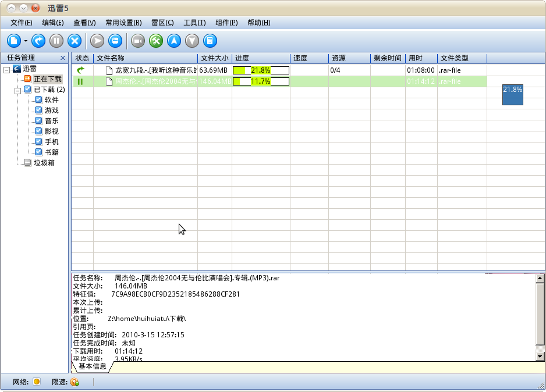Click the 迅雷 root tree item

[x=30, y=69]
